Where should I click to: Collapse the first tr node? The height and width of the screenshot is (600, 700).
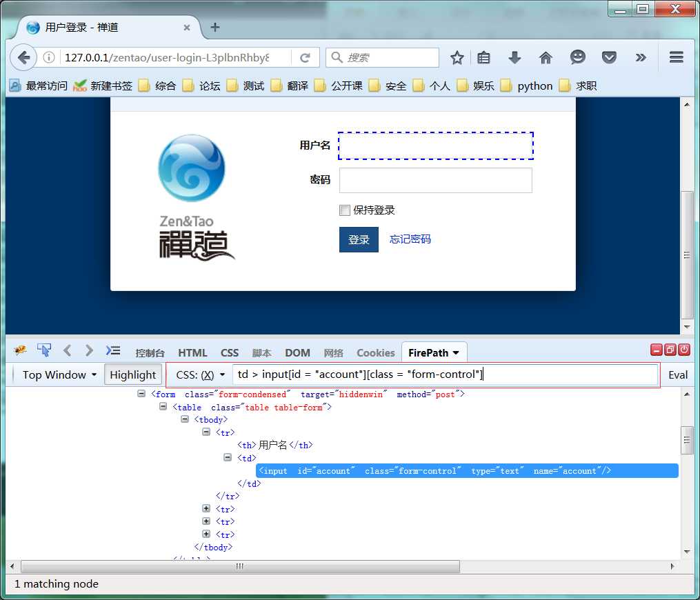pos(206,432)
